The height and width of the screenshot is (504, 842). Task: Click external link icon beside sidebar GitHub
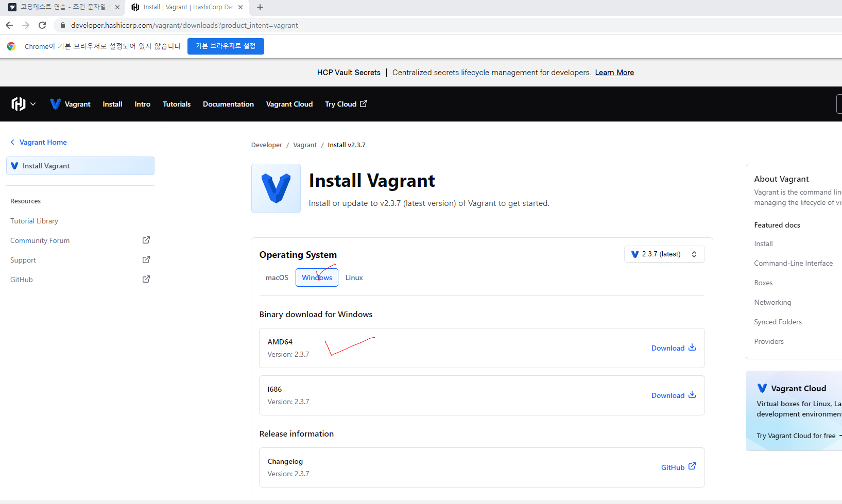(146, 279)
